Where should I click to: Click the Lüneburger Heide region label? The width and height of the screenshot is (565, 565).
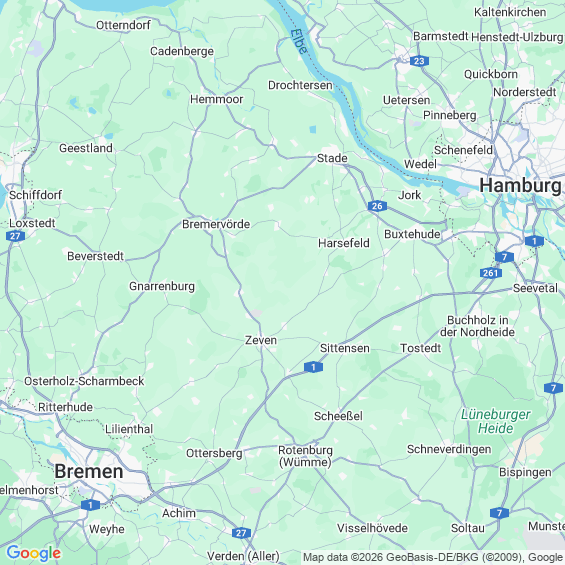click(495, 421)
